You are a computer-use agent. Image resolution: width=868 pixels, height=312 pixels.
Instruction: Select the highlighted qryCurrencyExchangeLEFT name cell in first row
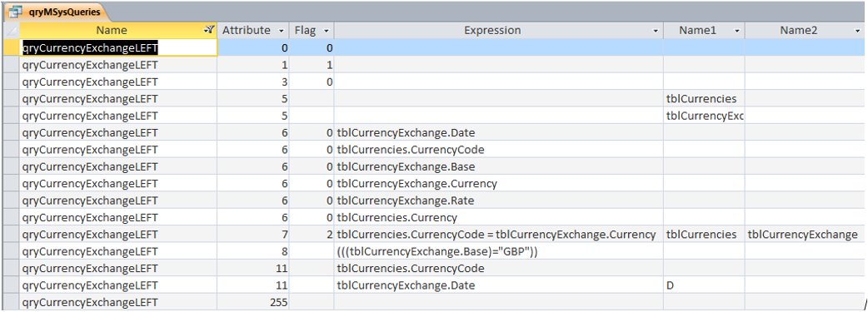pyautogui.click(x=118, y=48)
